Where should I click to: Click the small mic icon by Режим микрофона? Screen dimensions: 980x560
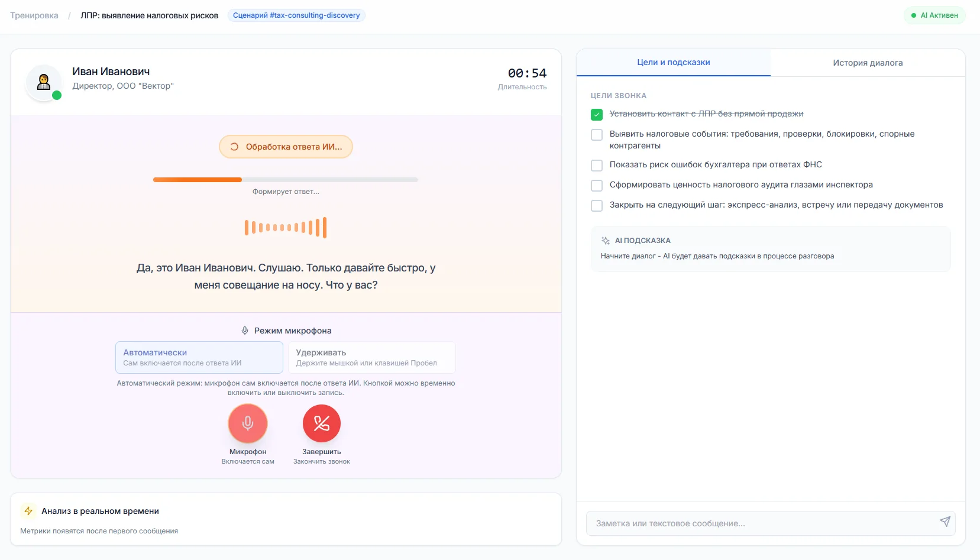tap(245, 331)
